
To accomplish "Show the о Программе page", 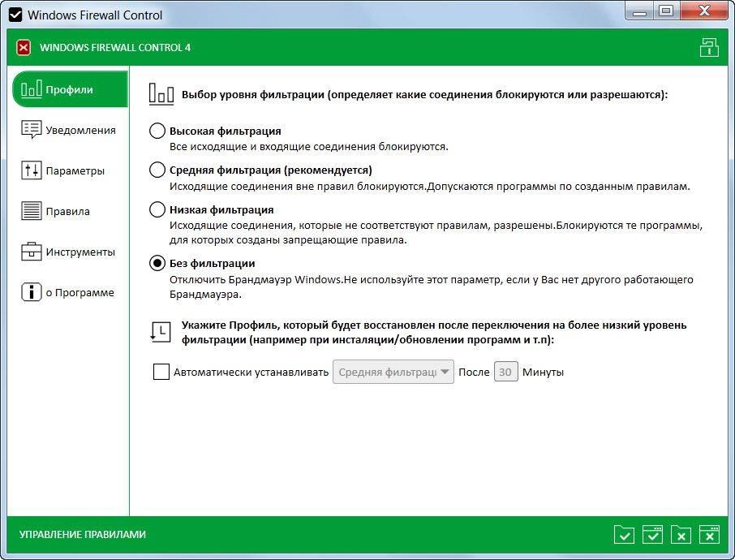I will tap(67, 292).
